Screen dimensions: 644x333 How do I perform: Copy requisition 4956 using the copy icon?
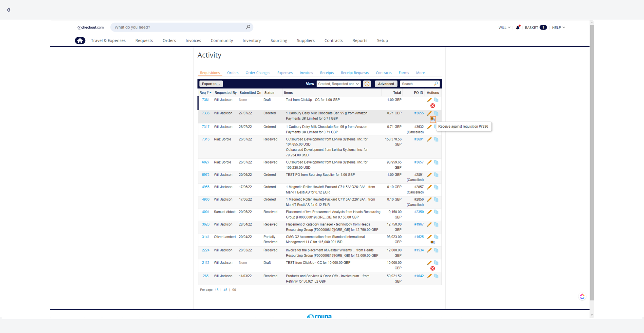click(x=436, y=187)
